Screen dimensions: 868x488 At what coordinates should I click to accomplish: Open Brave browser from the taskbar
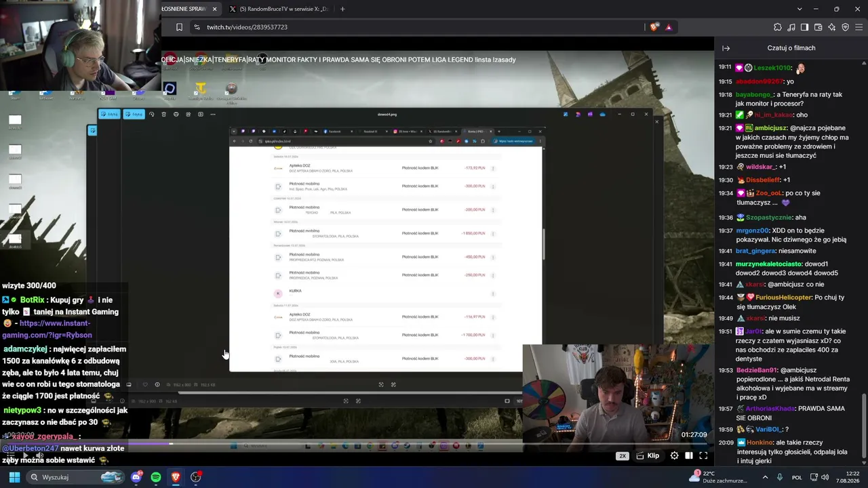tap(176, 477)
